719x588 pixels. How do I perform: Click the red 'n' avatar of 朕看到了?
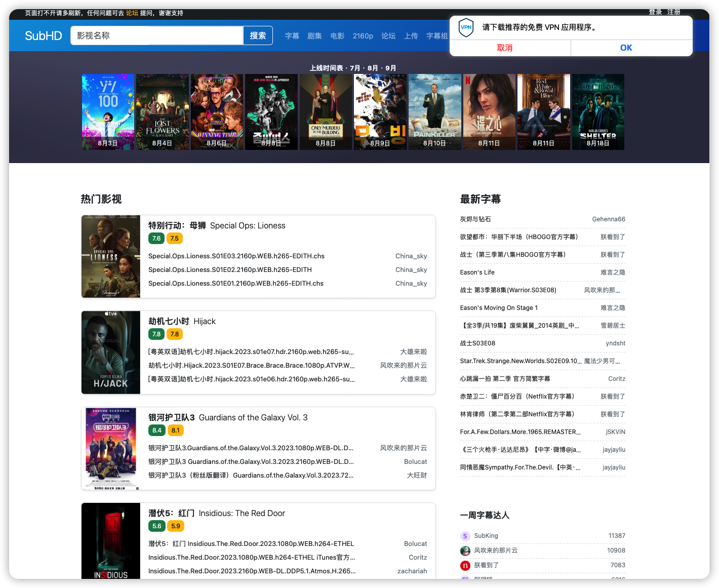click(x=465, y=565)
